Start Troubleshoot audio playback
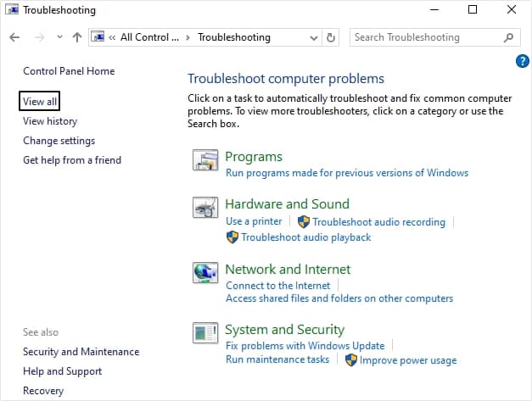Image resolution: width=532 pixels, height=401 pixels. [306, 237]
